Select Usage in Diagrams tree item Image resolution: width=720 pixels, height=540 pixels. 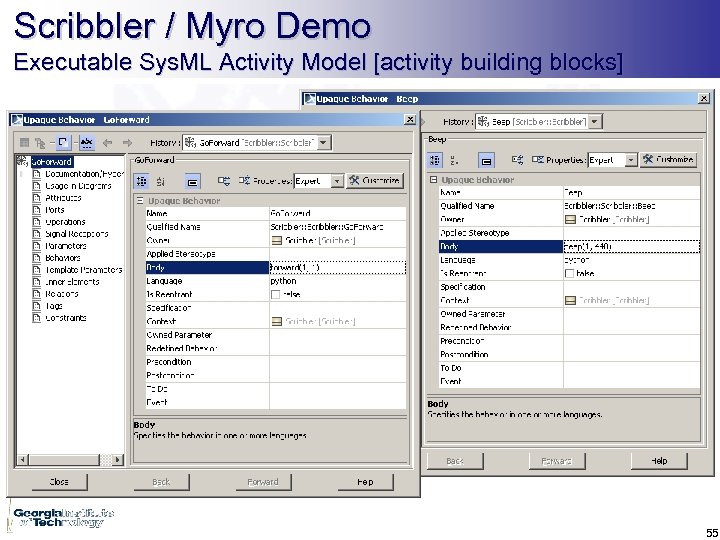[78, 186]
